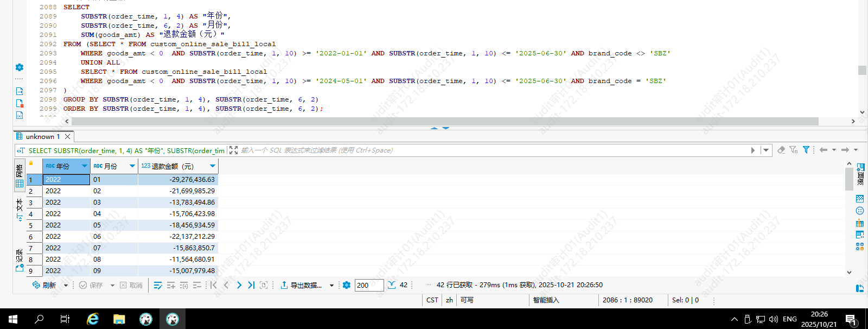Image resolution: width=868 pixels, height=329 pixels.
Task: Click the eraser icon to clear filter
Action: point(781,150)
